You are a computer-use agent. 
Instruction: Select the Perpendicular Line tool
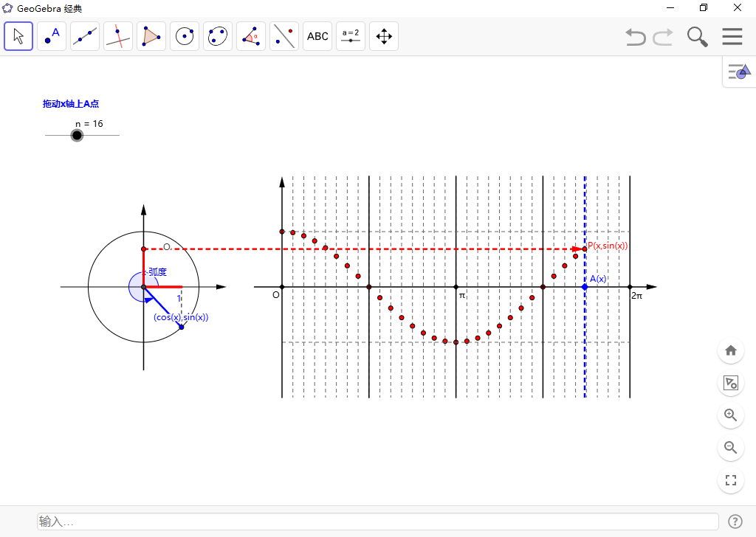118,36
